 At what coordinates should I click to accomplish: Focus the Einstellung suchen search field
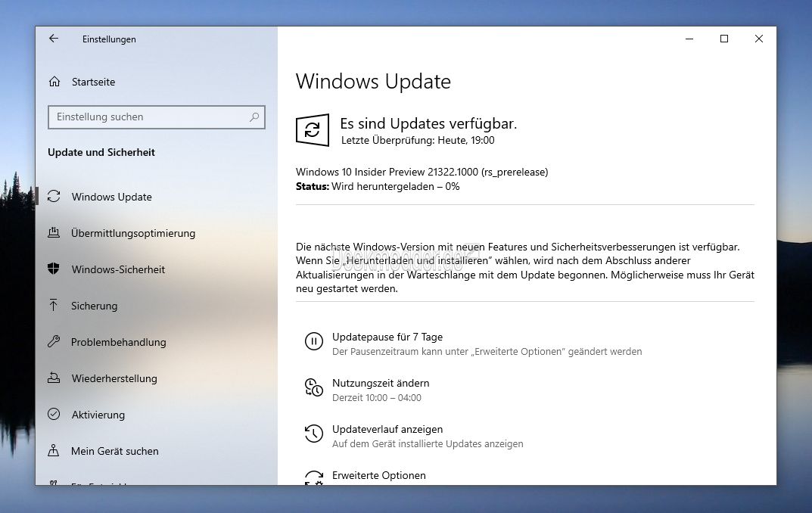tap(157, 117)
